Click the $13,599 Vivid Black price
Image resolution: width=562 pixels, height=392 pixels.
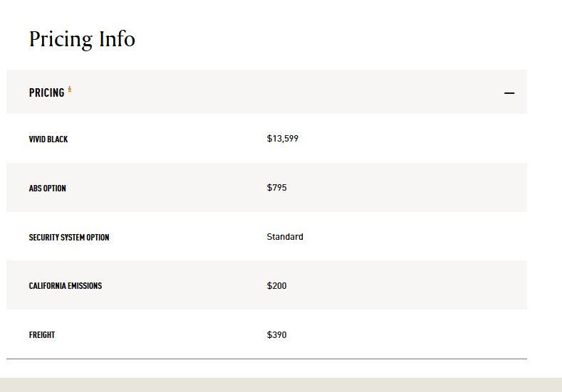click(x=283, y=139)
